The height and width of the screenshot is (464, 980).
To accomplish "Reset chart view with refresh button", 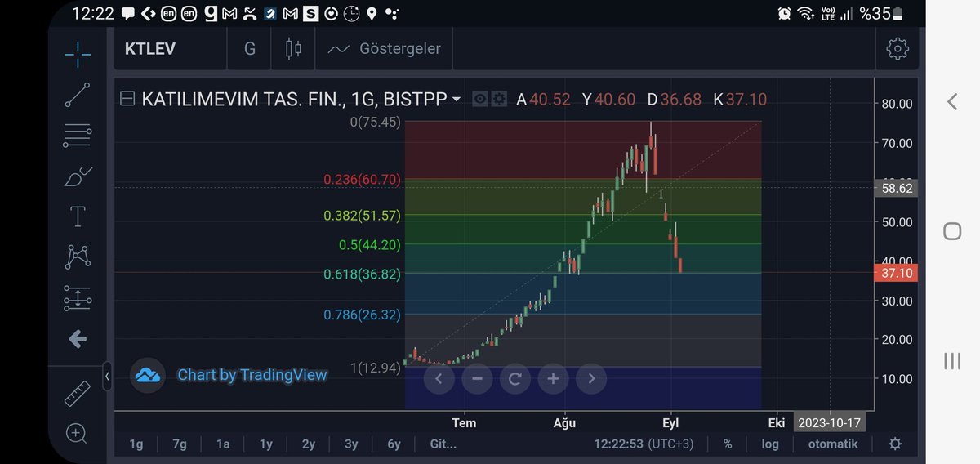I will (x=515, y=379).
